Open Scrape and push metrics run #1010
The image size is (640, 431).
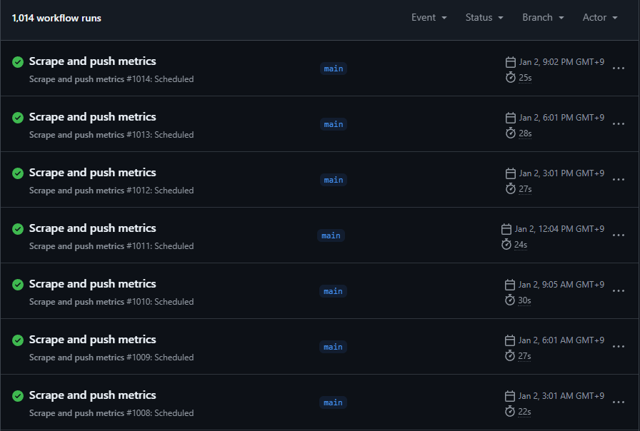[92, 284]
